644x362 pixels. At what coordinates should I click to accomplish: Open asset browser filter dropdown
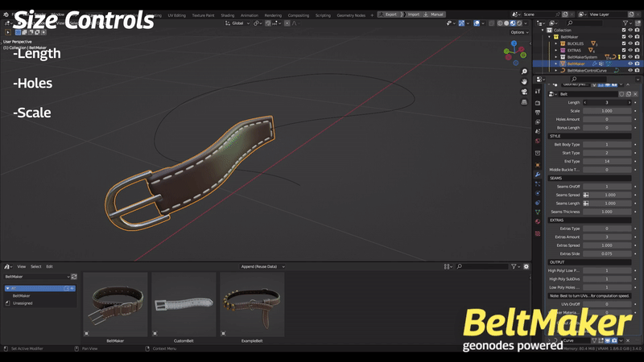point(515,266)
